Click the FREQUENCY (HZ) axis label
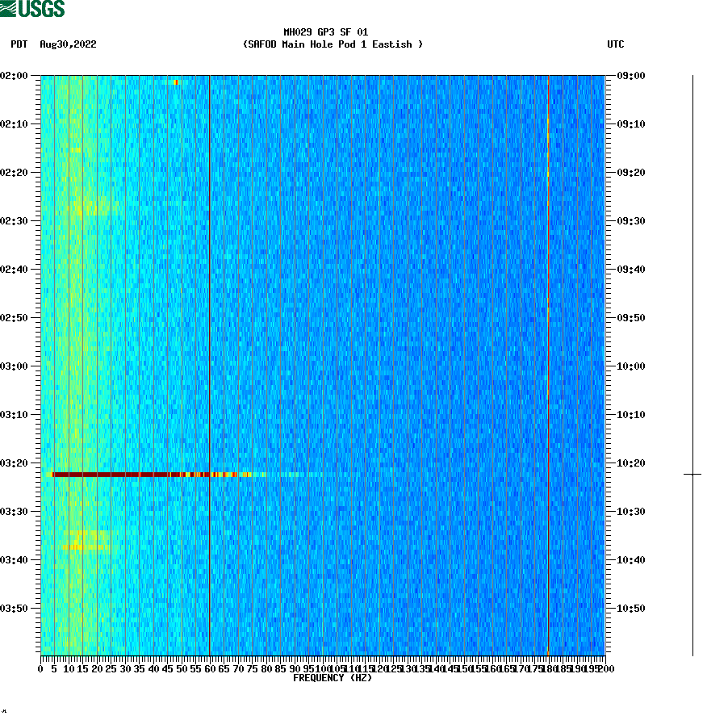Screen dimensions: 728x720 [x=333, y=679]
